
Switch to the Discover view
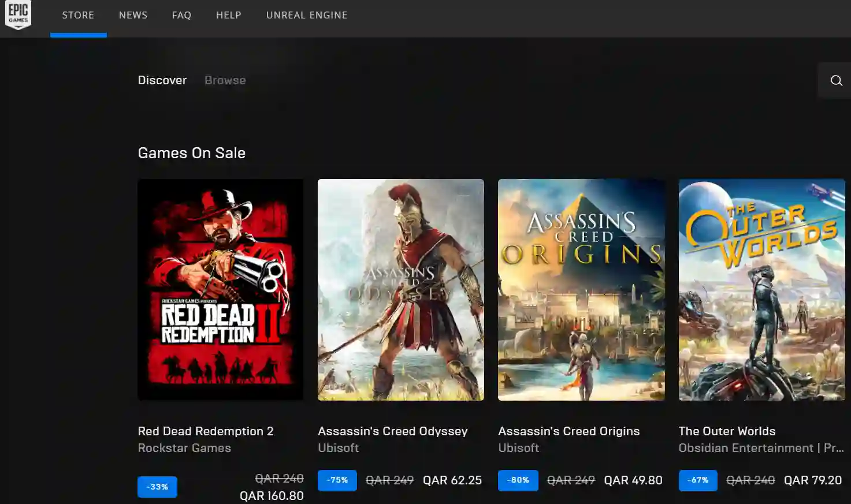[162, 80]
